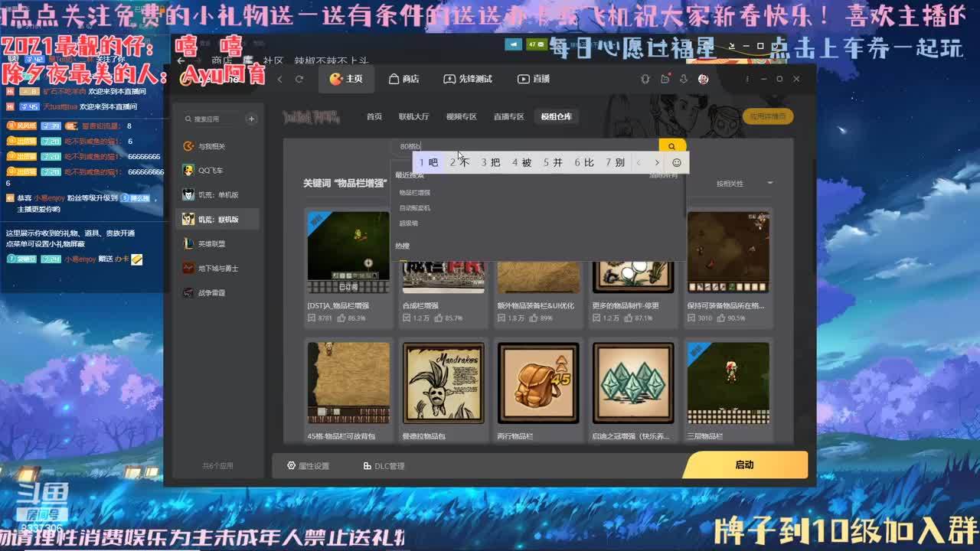980x551 pixels.
Task: Choose IME candidate 1 吧
Action: coord(429,162)
